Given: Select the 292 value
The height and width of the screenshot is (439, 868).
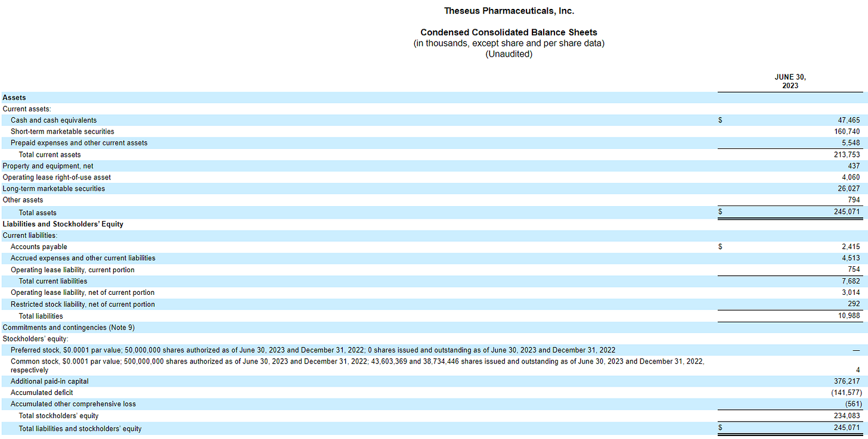Looking at the screenshot, I should (x=854, y=304).
